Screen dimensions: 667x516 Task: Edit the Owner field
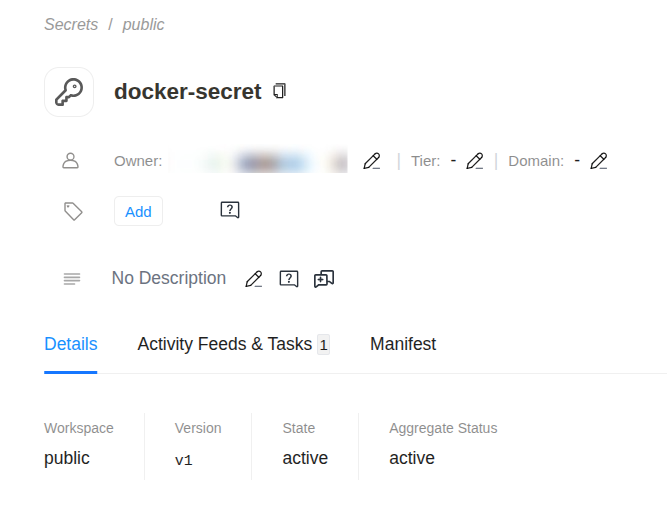(372, 161)
